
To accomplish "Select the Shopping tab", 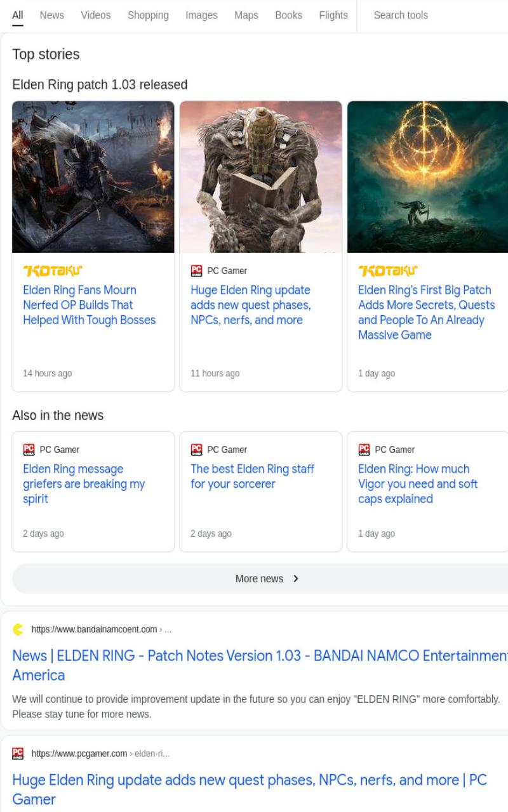I will (x=148, y=15).
